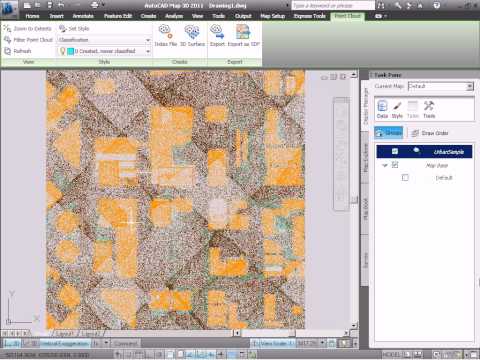Collapse the Map Base tree node
Image resolution: width=480 pixels, height=360 pixels.
(385, 165)
